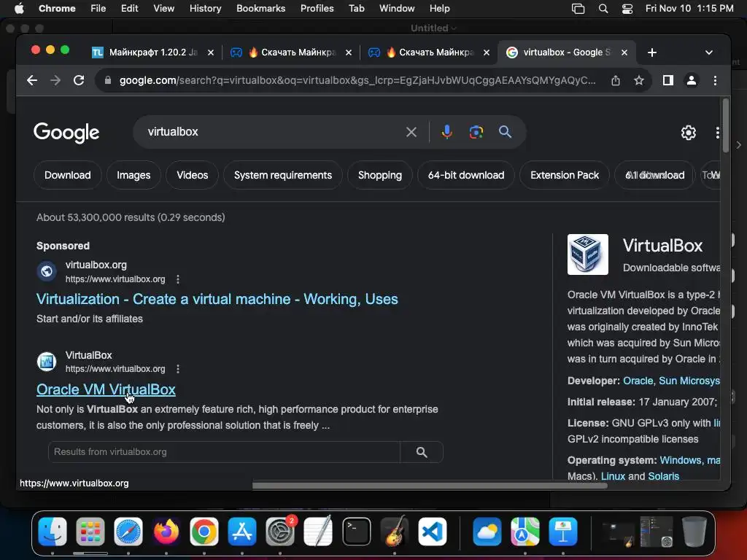Open Google Lens image search icon
This screenshot has width=747, height=560.
click(476, 132)
